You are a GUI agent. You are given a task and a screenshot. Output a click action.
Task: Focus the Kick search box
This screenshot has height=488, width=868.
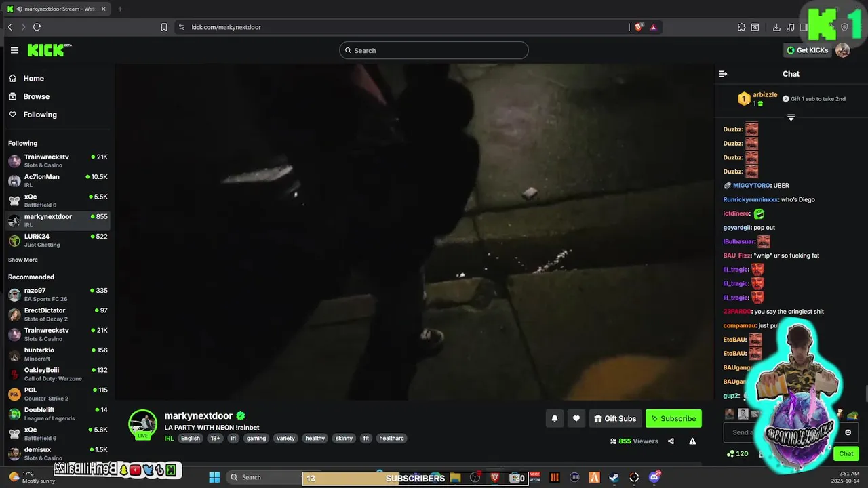coord(434,50)
